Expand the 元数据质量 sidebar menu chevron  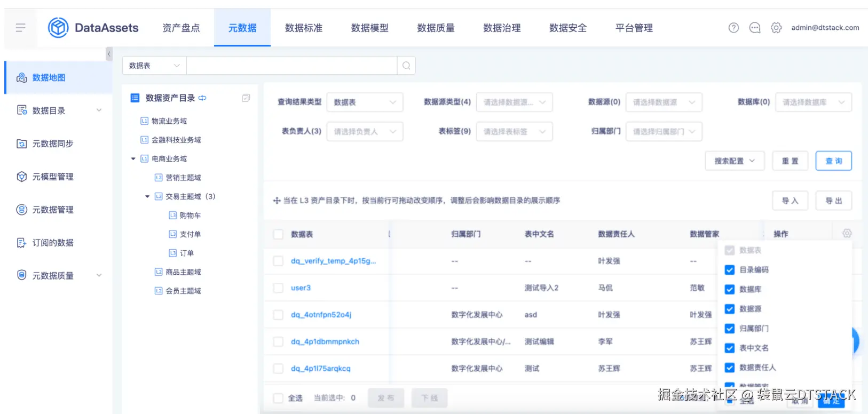(x=99, y=275)
